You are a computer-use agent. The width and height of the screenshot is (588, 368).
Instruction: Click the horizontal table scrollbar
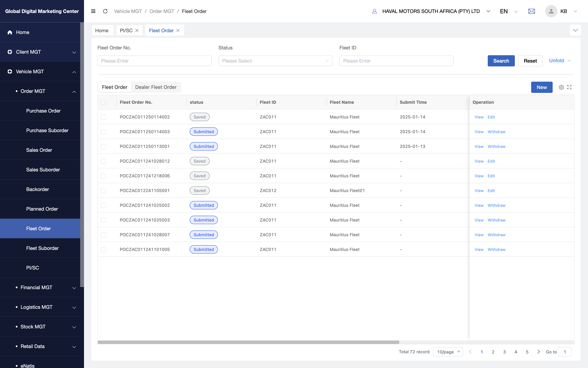click(x=248, y=342)
